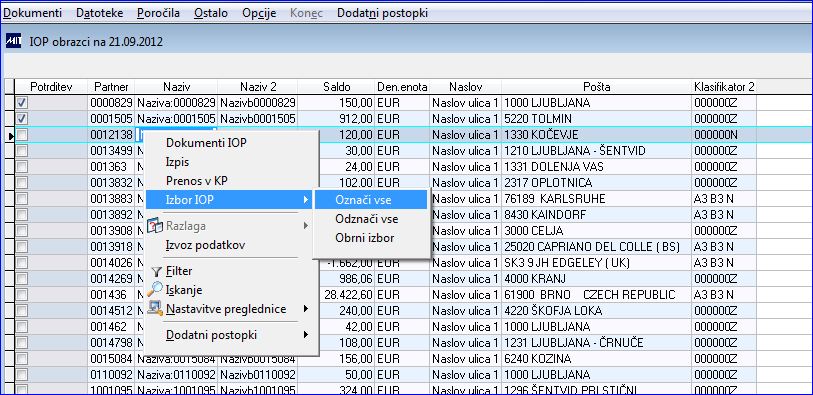Check the Potrditev box for partner 0012138
Viewport: 813px width, 395px height.
21,135
